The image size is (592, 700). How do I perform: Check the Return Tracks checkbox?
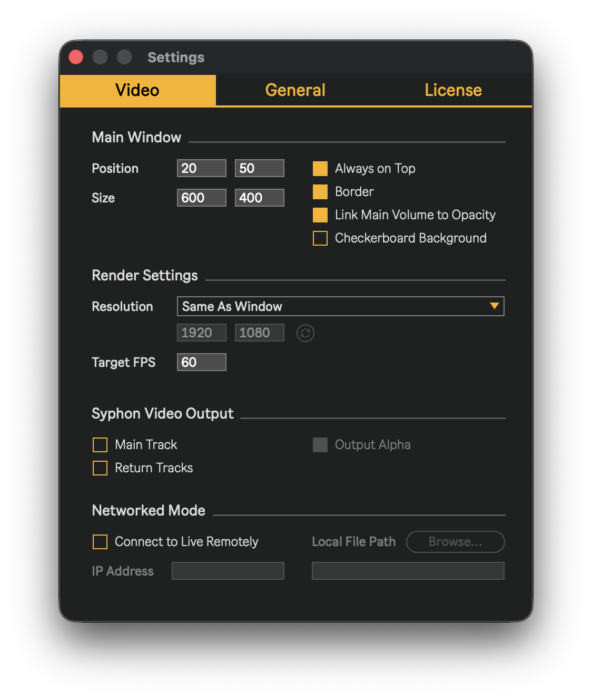pyautogui.click(x=100, y=468)
